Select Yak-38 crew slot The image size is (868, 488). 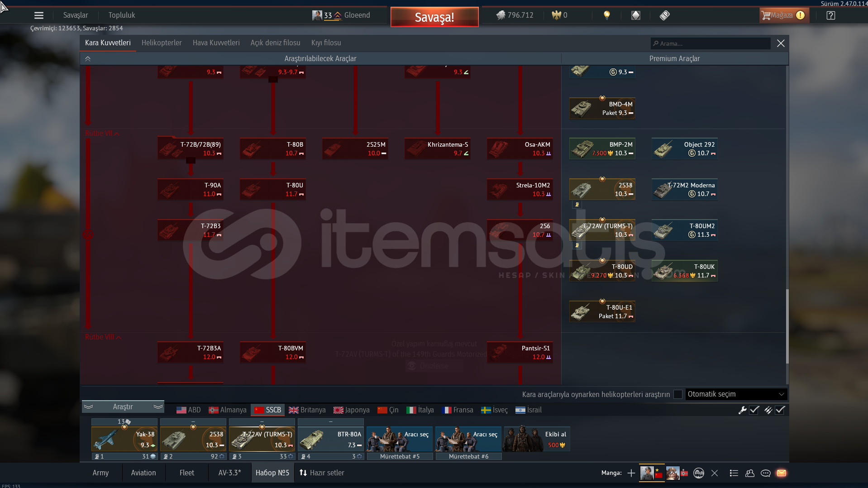(x=124, y=440)
